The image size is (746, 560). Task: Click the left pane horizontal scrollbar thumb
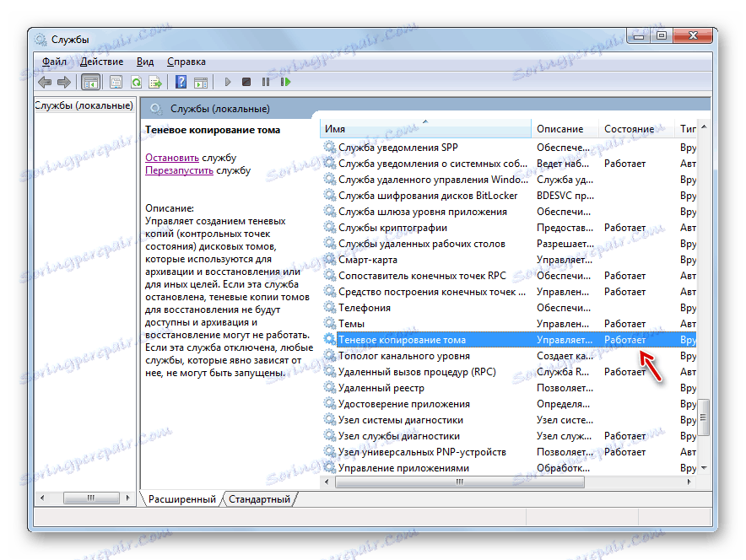click(x=91, y=498)
